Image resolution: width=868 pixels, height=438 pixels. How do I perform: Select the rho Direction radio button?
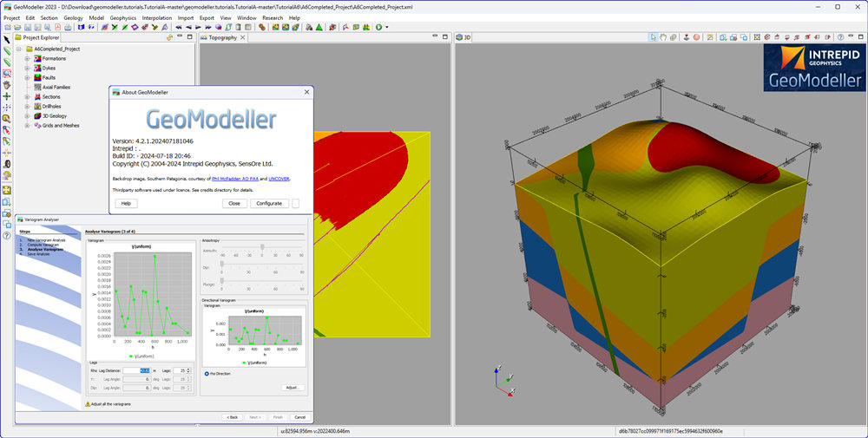click(x=207, y=374)
